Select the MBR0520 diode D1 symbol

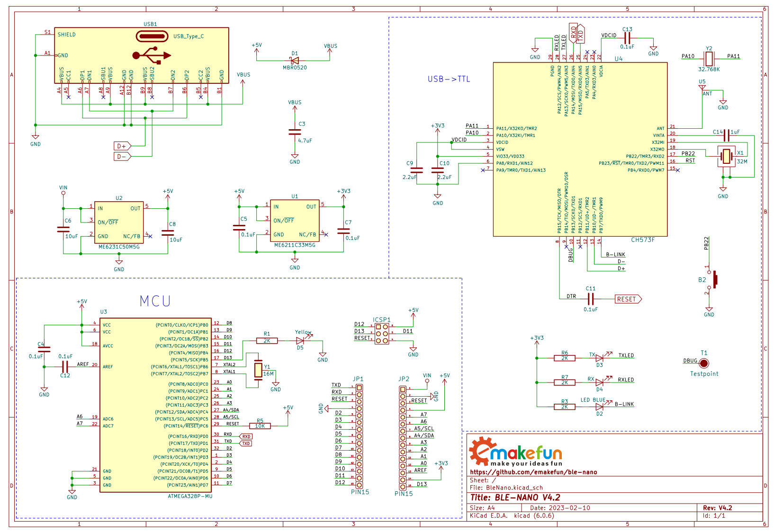tap(295, 61)
